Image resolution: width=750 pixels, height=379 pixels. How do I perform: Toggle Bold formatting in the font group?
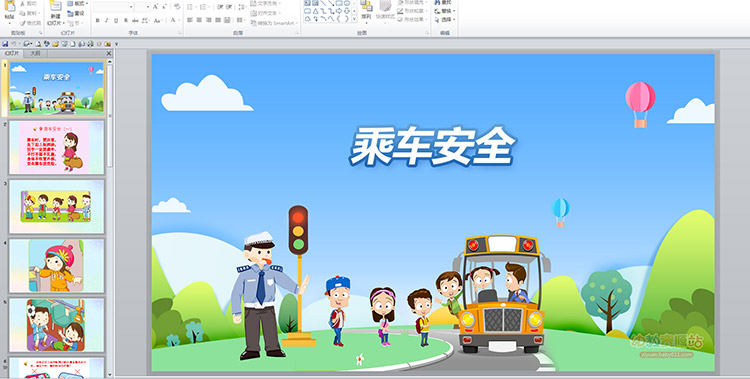(98, 21)
